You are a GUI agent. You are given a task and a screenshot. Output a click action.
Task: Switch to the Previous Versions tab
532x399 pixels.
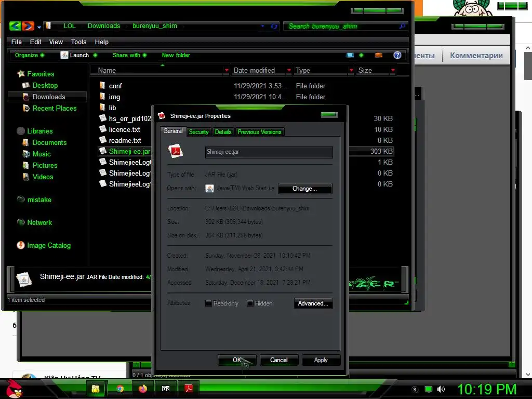[259, 132]
